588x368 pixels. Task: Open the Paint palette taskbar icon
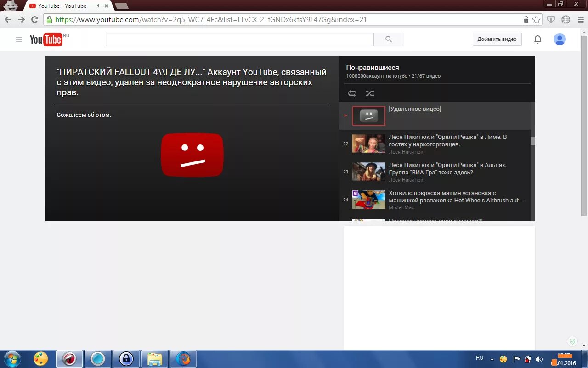(41, 359)
